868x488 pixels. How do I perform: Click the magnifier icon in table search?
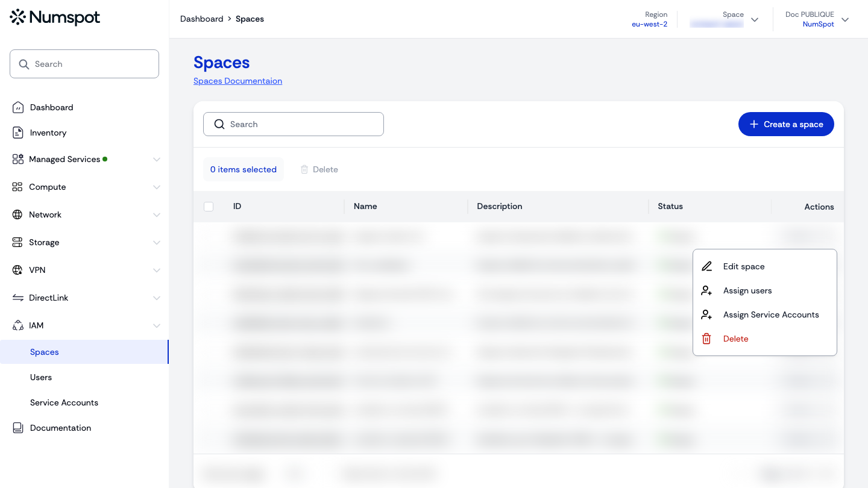219,124
